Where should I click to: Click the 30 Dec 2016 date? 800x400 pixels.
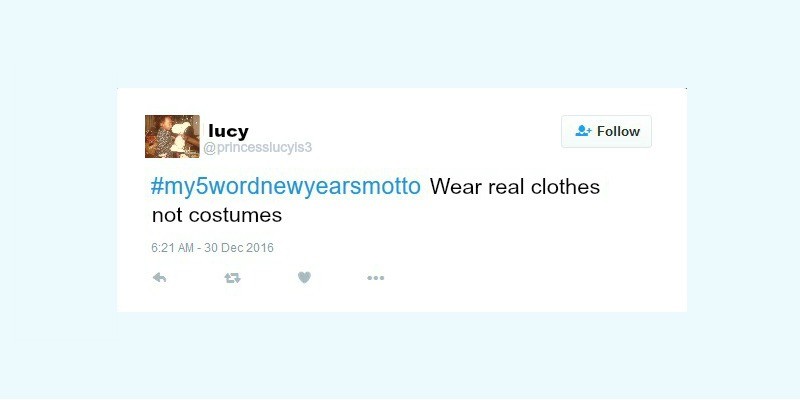coord(239,248)
